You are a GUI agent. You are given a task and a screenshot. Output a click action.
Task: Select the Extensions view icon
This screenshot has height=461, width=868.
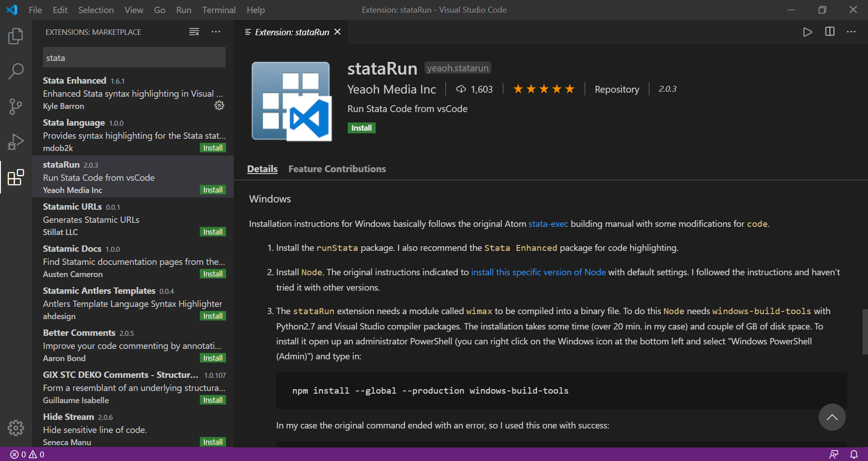(x=16, y=177)
